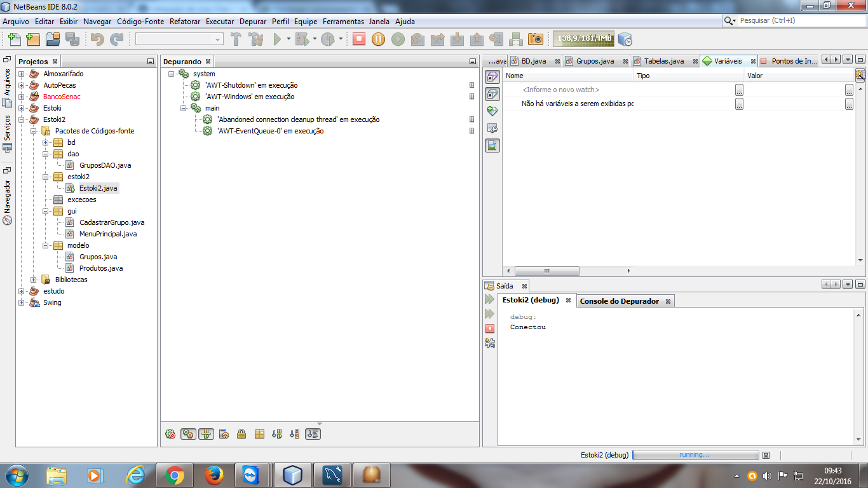Suspend the 'AWT-Windows' thread
This screenshot has height=488, width=868.
click(471, 97)
